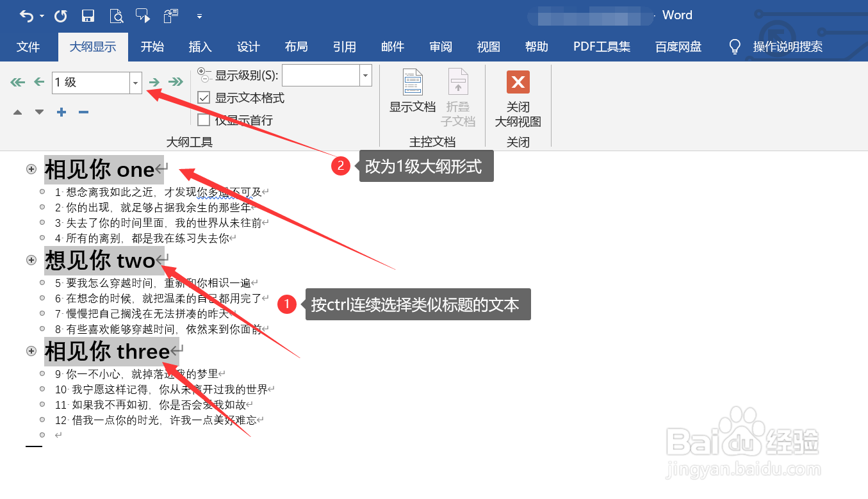Image resolution: width=868 pixels, height=499 pixels.
Task: Open the 显示级别(S) dropdown
Action: [364, 75]
